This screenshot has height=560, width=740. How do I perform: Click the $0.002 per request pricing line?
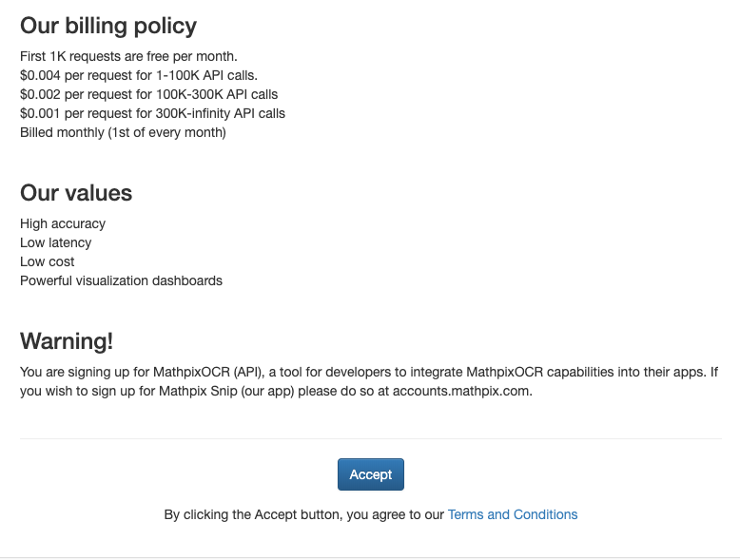(x=148, y=94)
